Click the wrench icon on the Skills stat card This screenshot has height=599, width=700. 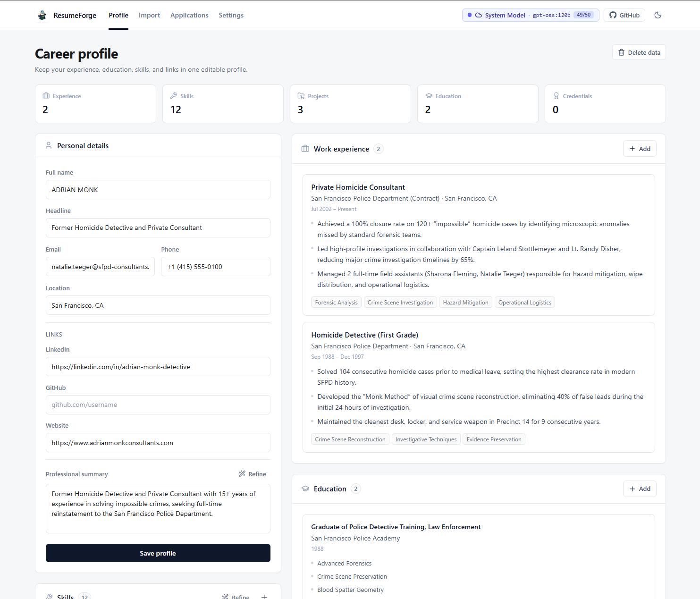click(174, 96)
